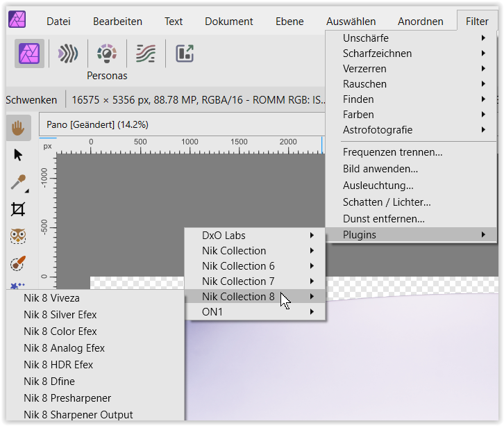This screenshot has height=426, width=504.
Task: Open the Liquify persona
Action: tap(68, 54)
